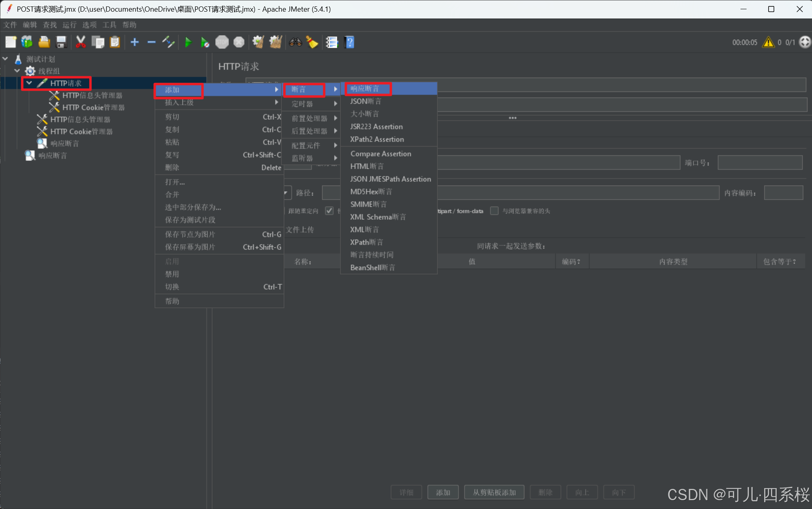
Task: Click the yellow warning triangle log icon
Action: 768,42
